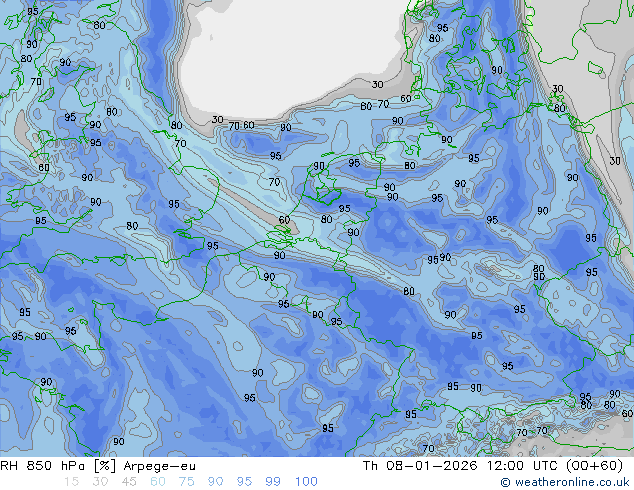Screen dimensions: 634x490
Task: Select the legend value 75
Action: pyautogui.click(x=186, y=482)
